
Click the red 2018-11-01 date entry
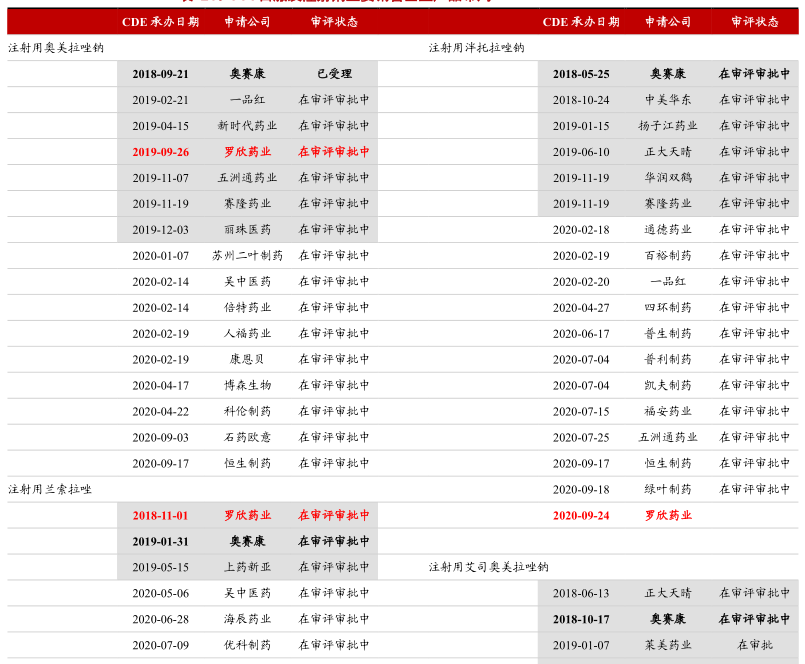coord(160,516)
